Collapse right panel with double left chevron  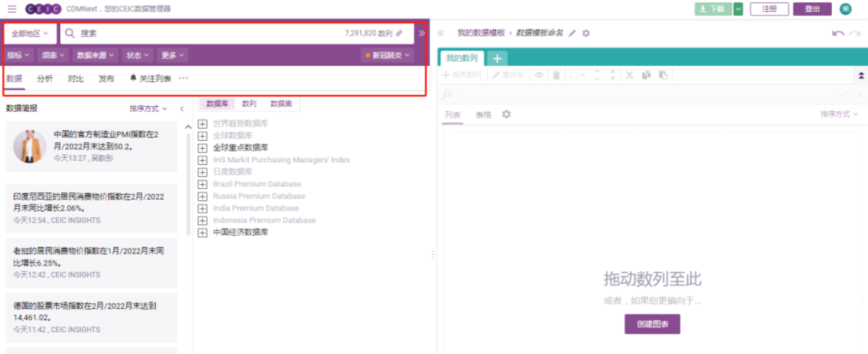click(x=441, y=33)
